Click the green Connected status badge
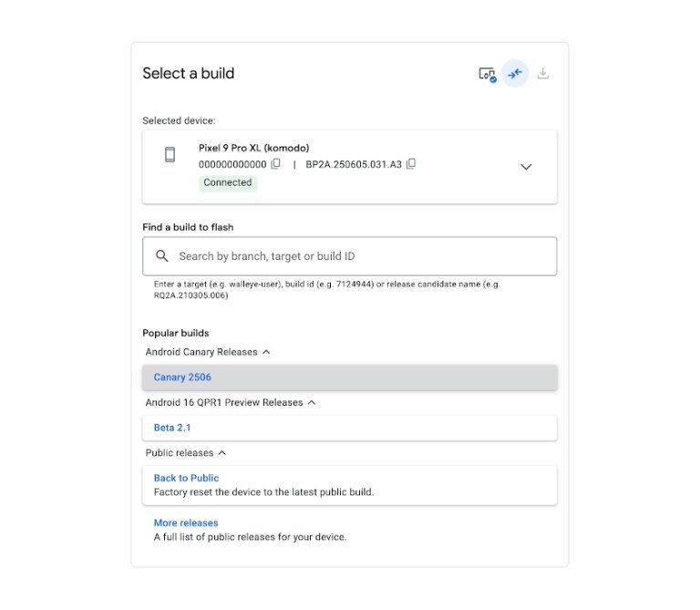Image resolution: width=700 pixels, height=610 pixels. point(228,182)
